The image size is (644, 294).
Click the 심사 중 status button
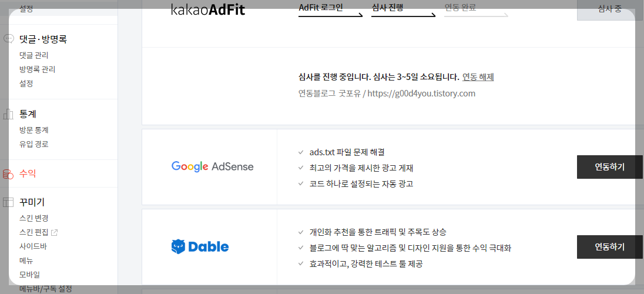[610, 9]
